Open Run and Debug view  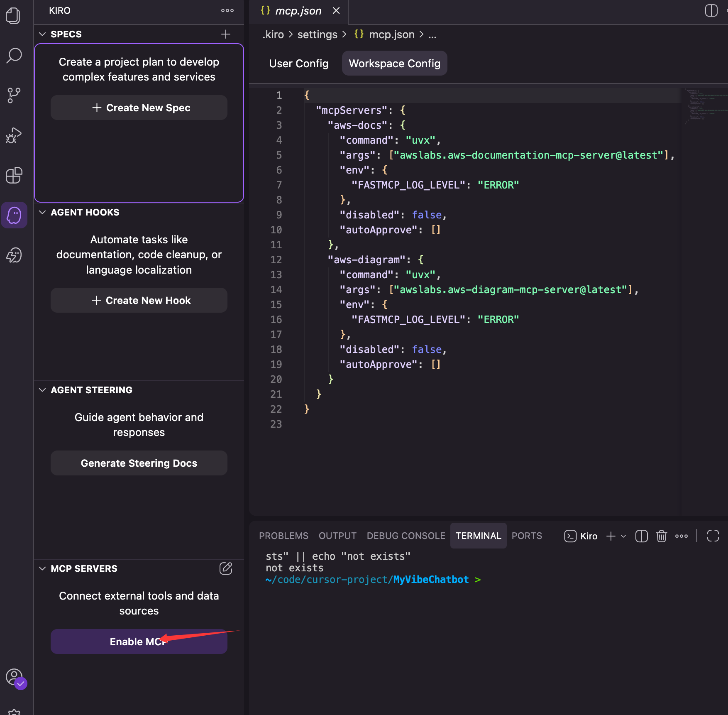[x=14, y=135]
